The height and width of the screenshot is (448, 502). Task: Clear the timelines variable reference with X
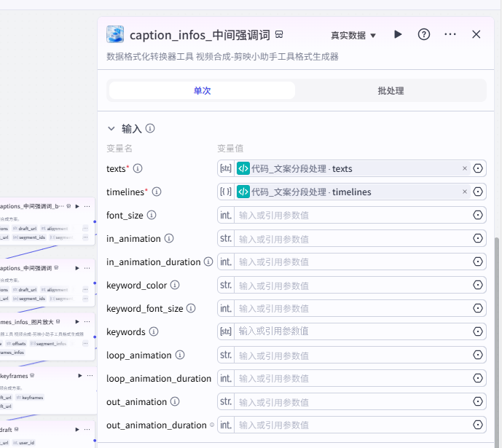click(465, 192)
